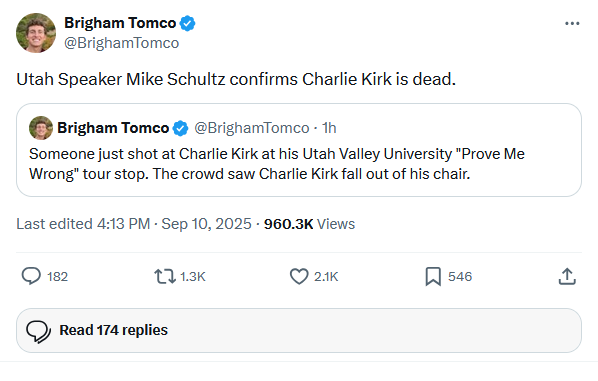Screen dimensions: 598x381
Task: Visit the @BrighamTomco handle under main name
Action: tap(121, 43)
